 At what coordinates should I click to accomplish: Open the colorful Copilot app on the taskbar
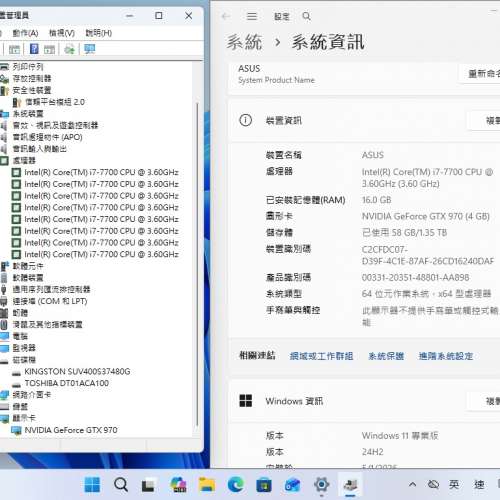point(178,485)
